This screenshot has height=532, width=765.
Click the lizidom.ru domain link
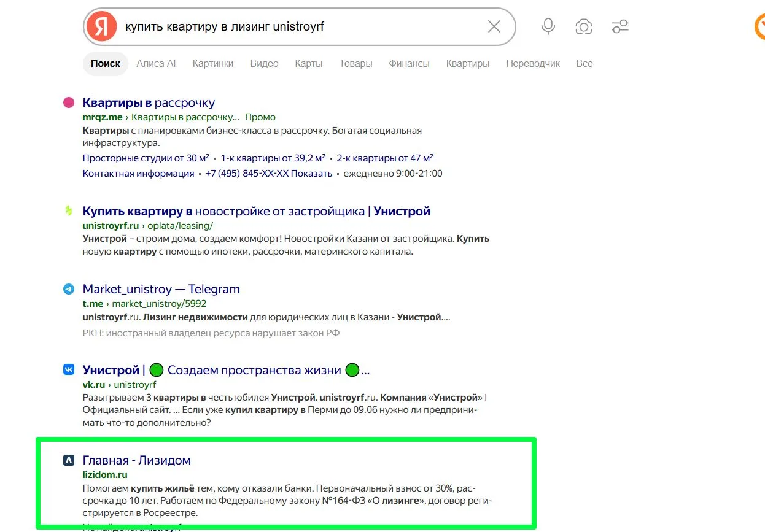(105, 475)
